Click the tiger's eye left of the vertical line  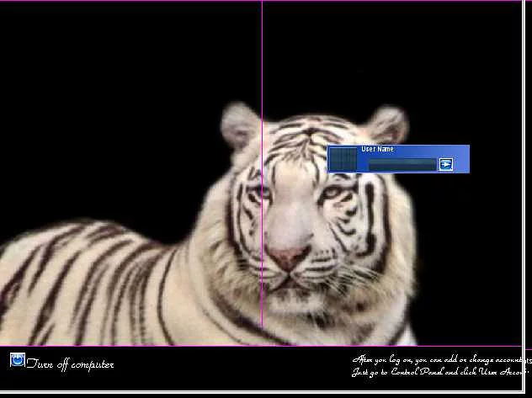point(253,193)
